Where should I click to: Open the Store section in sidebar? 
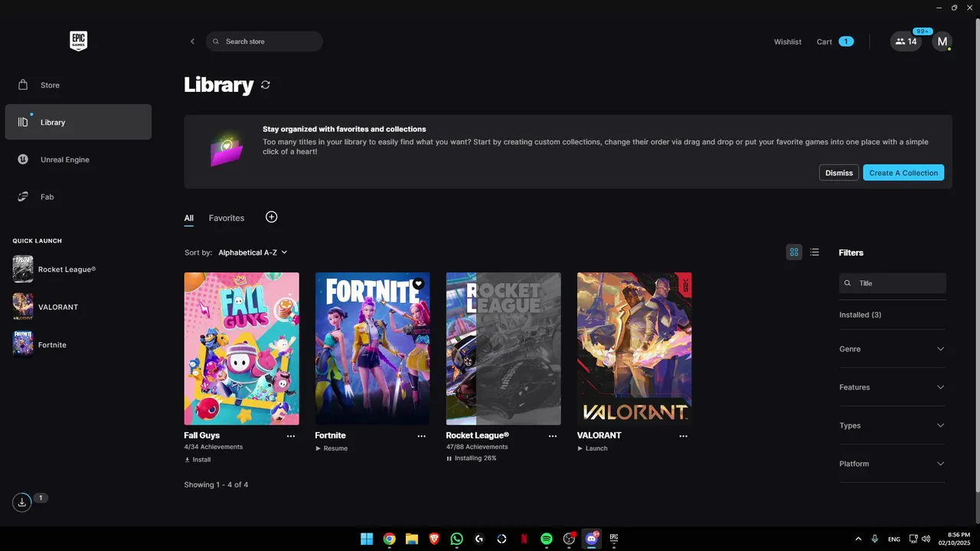tap(78, 85)
